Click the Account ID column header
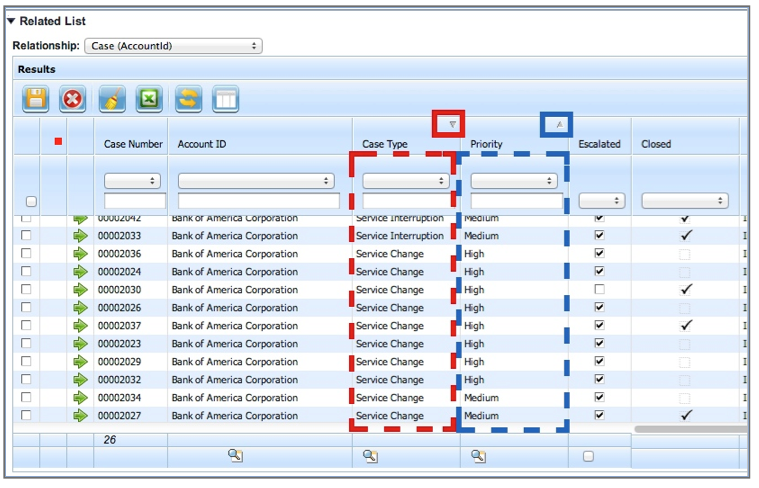 point(201,144)
